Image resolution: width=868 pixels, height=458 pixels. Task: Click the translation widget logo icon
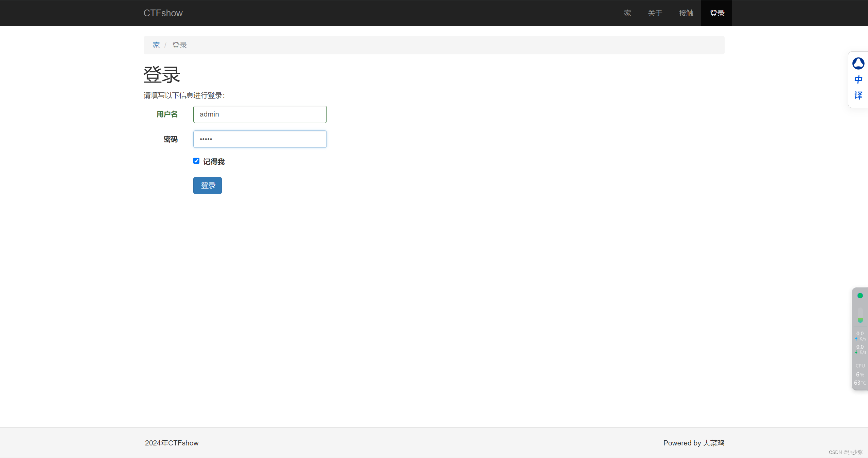point(858,64)
